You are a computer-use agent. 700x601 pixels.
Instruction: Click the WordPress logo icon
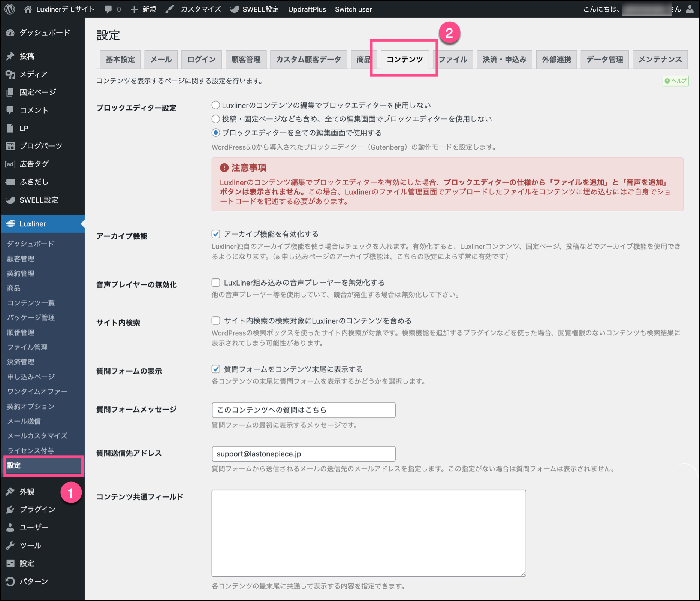coord(10,9)
